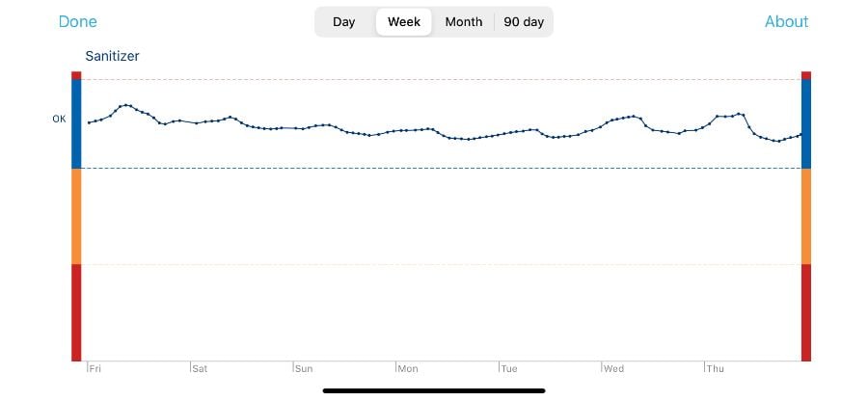Switch to the Day tab
Screen dimensions: 868x401
pos(344,22)
